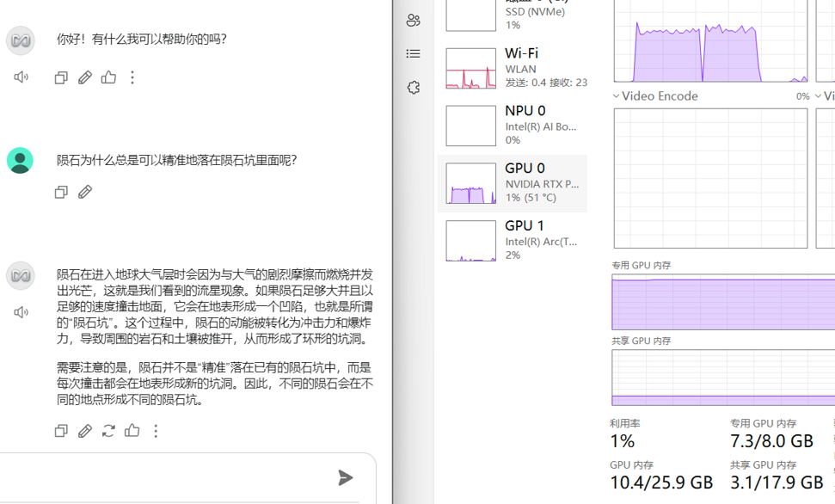Read aloud the meteorite crater answer
Screen dimensions: 835x504
(21, 312)
